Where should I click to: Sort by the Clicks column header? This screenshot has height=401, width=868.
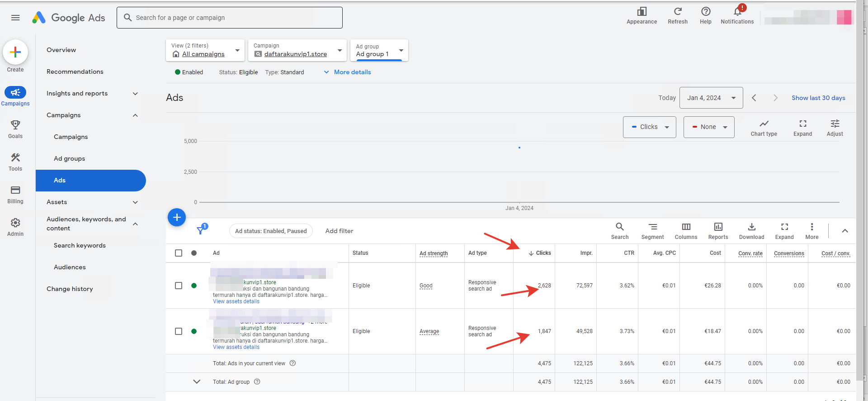tap(540, 253)
